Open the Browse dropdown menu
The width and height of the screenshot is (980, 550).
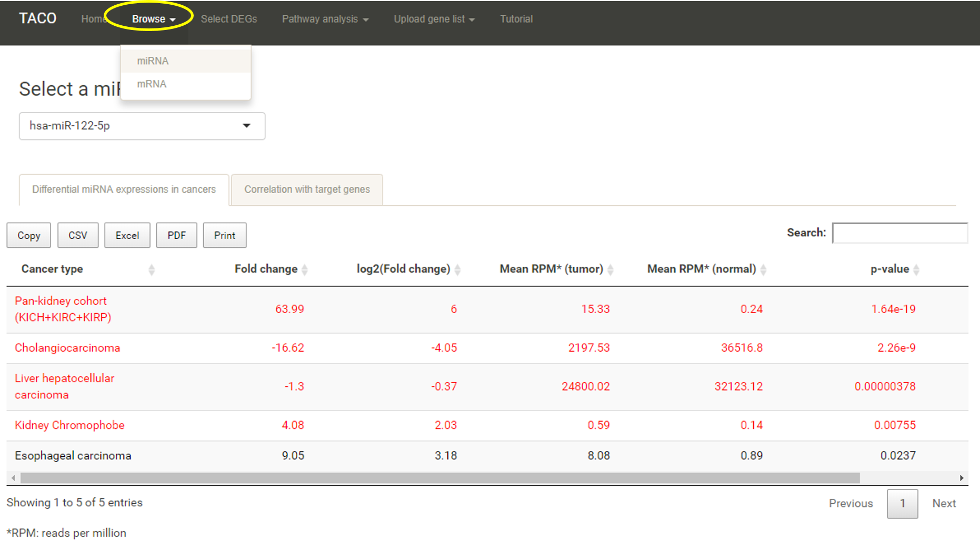[x=153, y=19]
